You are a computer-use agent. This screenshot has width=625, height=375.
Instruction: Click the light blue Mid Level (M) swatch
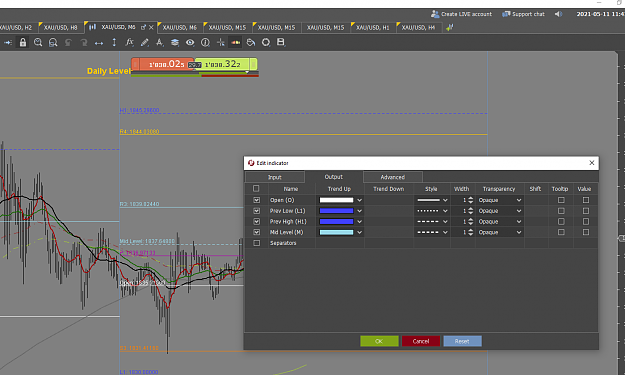click(x=336, y=232)
